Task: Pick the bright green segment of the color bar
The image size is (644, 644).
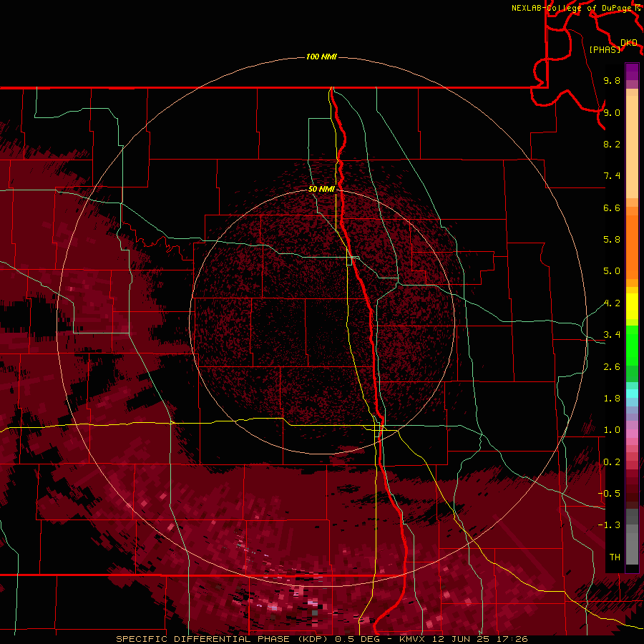Action: click(x=632, y=346)
